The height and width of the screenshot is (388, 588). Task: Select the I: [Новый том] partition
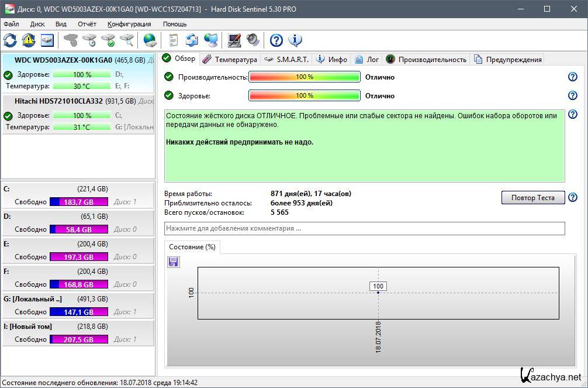coord(27,327)
